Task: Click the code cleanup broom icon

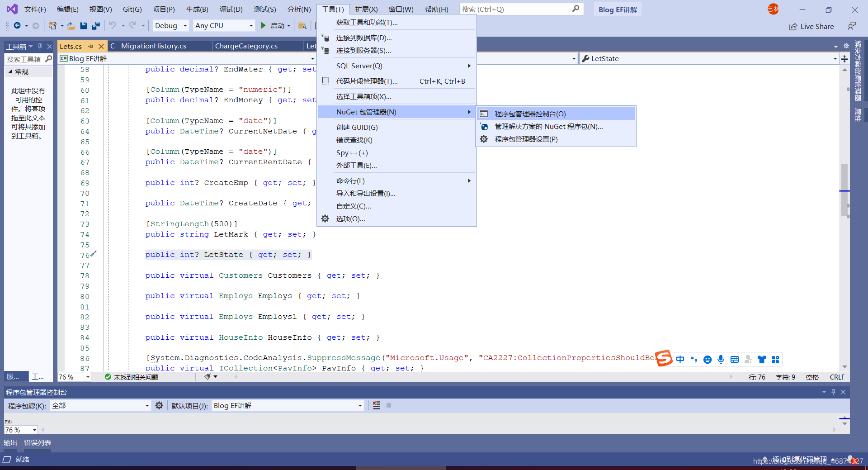Action: click(x=207, y=376)
